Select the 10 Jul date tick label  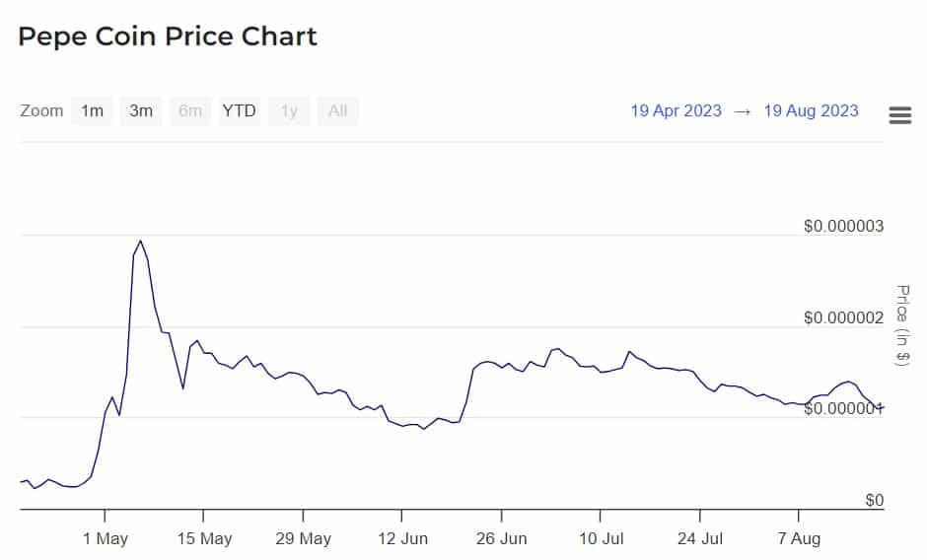(600, 538)
